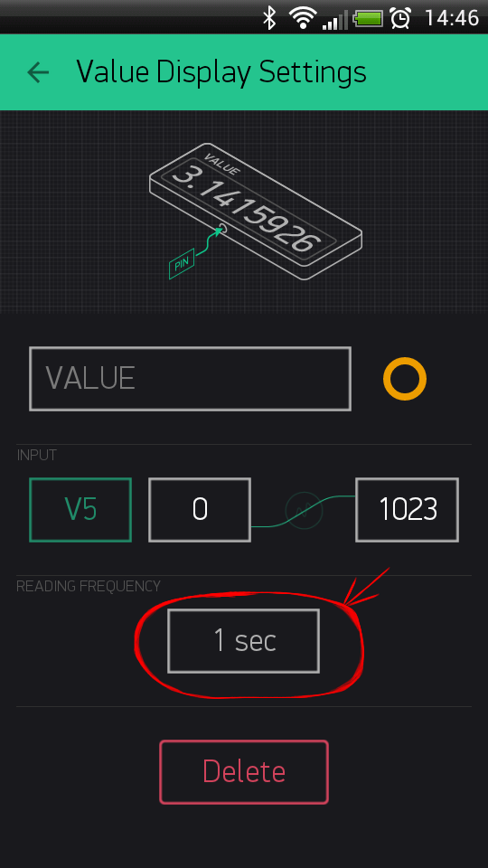488x868 pixels.
Task: Tap the battery status icon
Action: click(x=369, y=19)
